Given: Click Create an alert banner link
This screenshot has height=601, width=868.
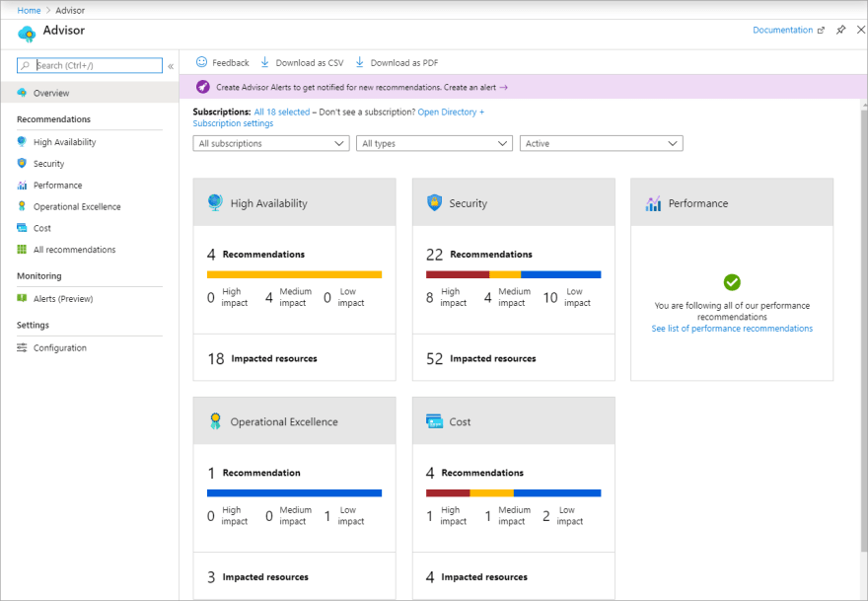Looking at the screenshot, I should [475, 87].
